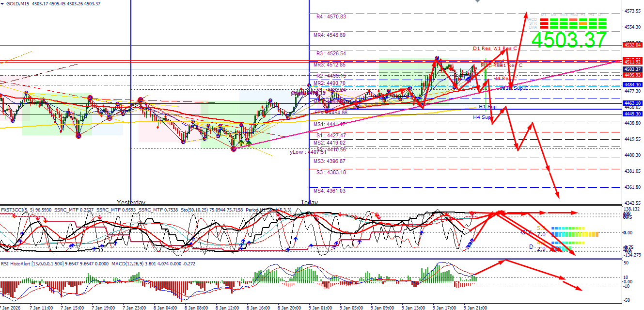Click the Today period separator label

309,202
